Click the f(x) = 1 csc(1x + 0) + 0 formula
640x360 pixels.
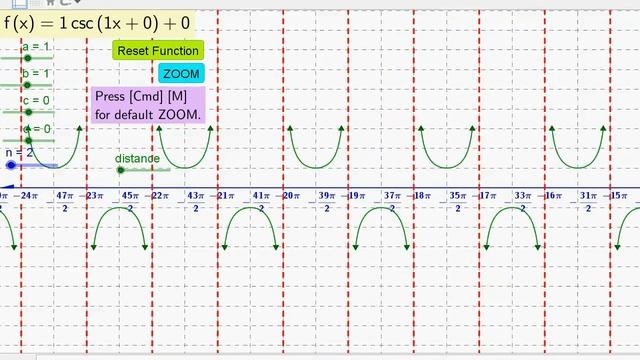[x=97, y=23]
